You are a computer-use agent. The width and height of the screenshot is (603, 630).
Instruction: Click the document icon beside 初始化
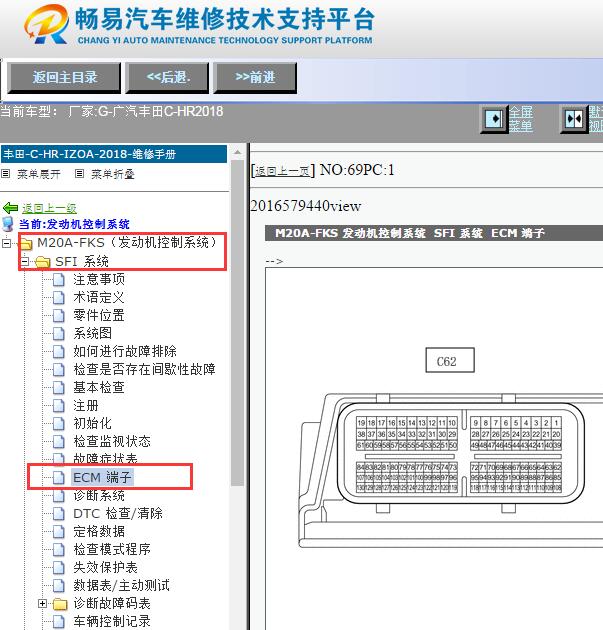pos(59,423)
